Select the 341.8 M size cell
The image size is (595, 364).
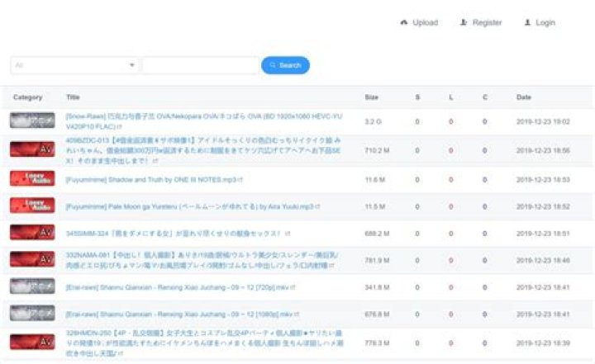coord(377,287)
